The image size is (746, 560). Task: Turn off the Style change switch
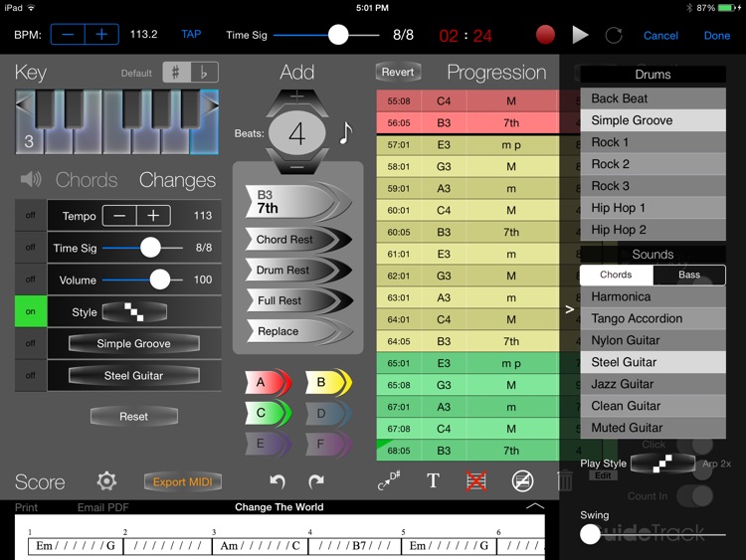point(31,311)
